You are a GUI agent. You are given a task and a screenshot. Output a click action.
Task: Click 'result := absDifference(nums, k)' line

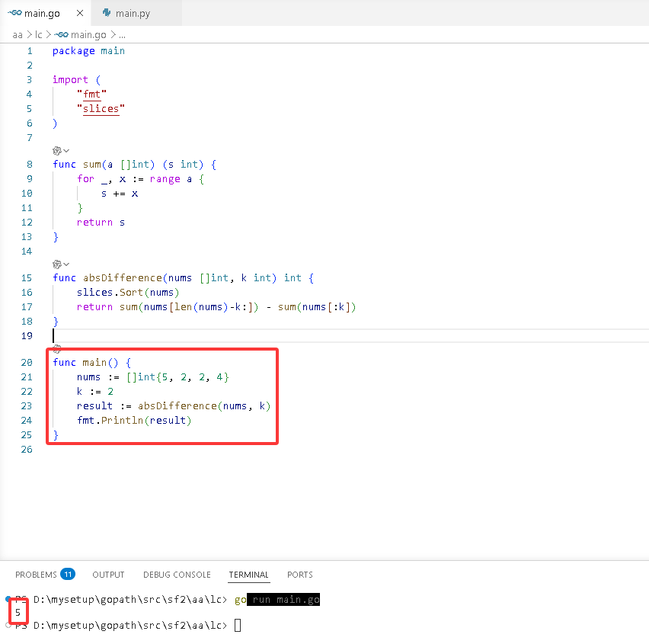click(x=174, y=406)
